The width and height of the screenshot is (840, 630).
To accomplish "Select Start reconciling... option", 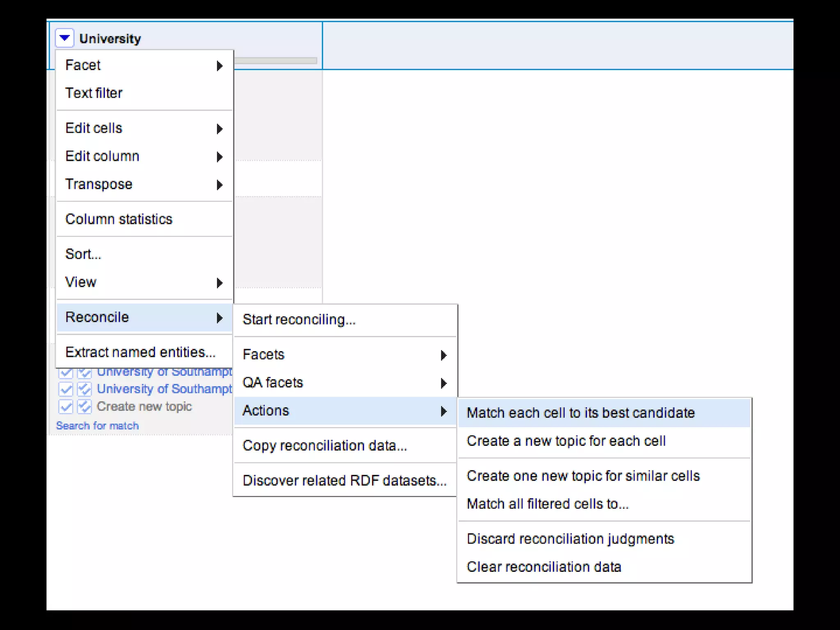I will tap(299, 320).
